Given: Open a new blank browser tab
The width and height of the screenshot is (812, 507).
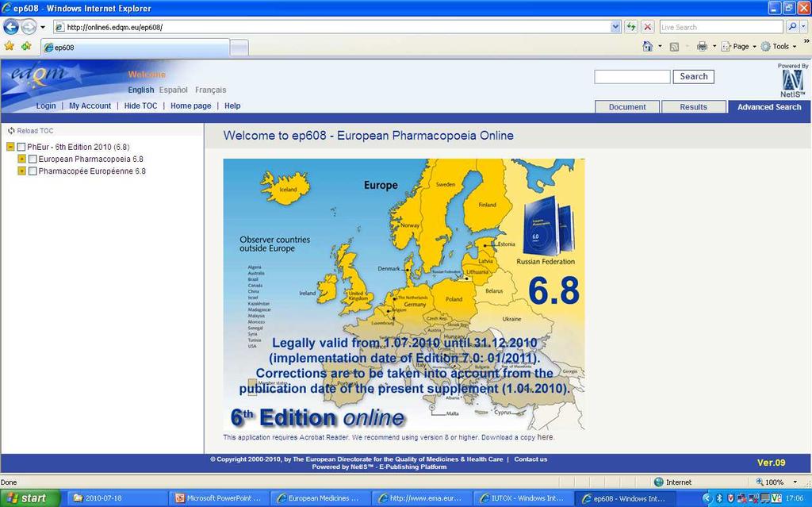Looking at the screenshot, I should [239, 48].
